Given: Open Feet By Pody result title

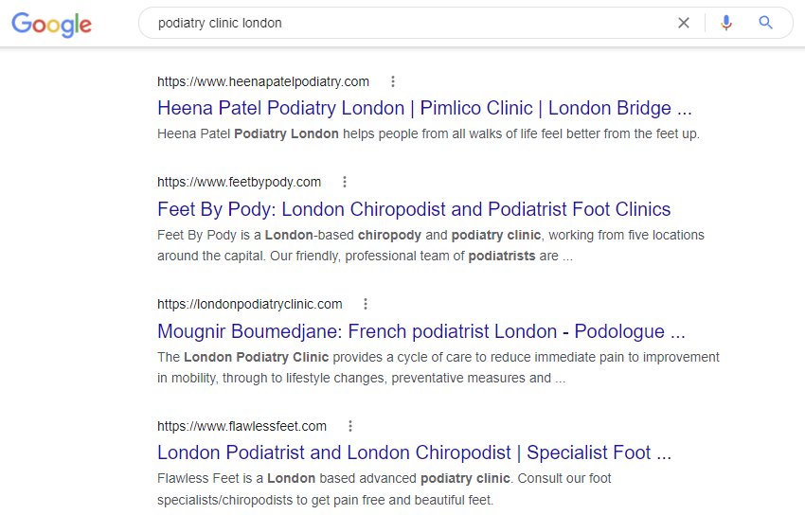Looking at the screenshot, I should 414,209.
